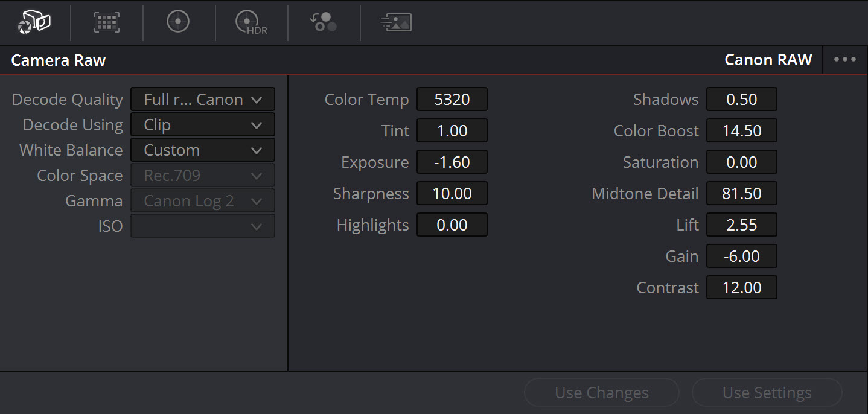Image resolution: width=868 pixels, height=414 pixels.
Task: Select the Gain value field
Action: [x=741, y=256]
